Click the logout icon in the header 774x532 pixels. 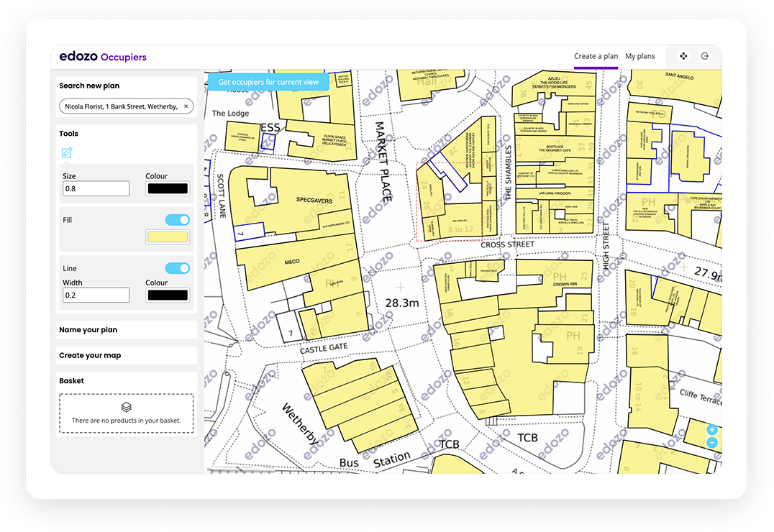point(705,56)
